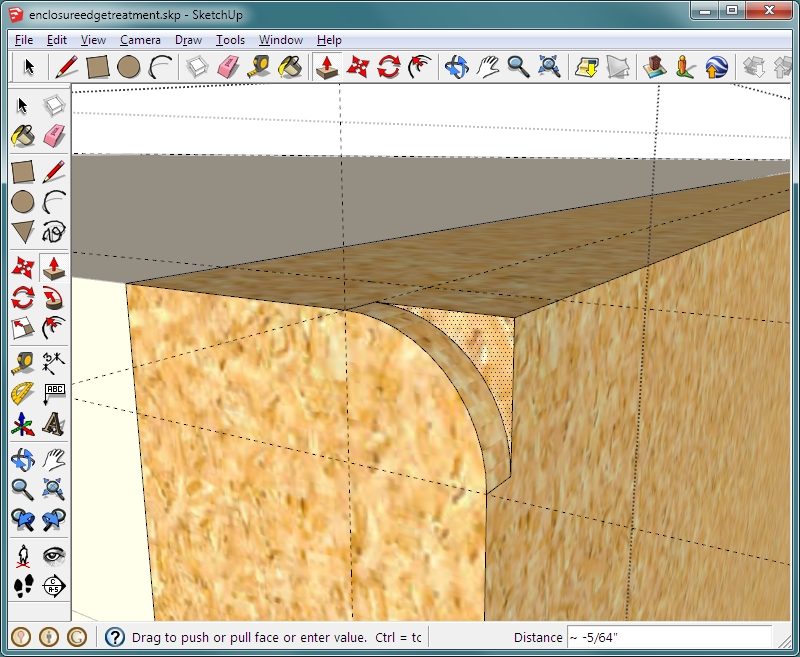Select Orbit tool in horizontal toolbar
This screenshot has width=800, height=657.
(x=456, y=67)
